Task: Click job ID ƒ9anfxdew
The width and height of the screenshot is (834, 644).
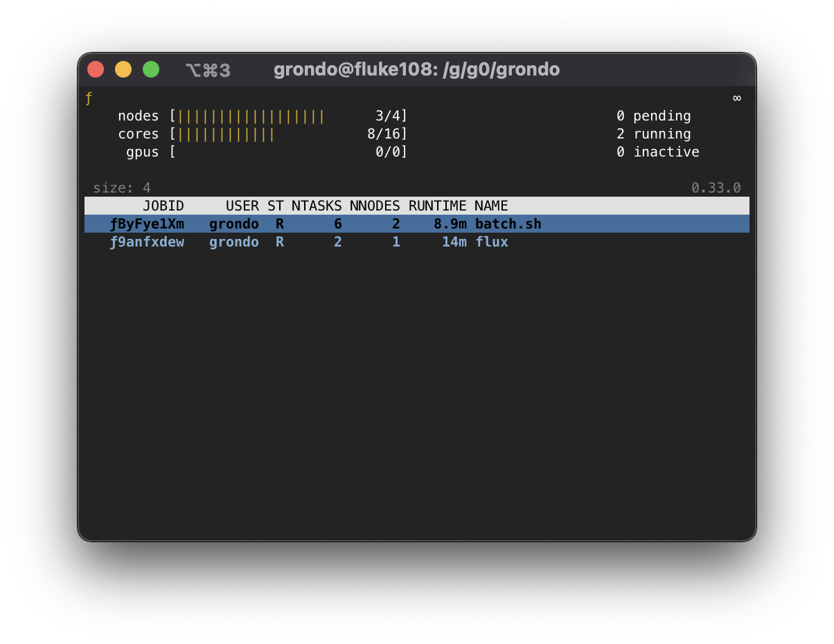Action: [147, 242]
